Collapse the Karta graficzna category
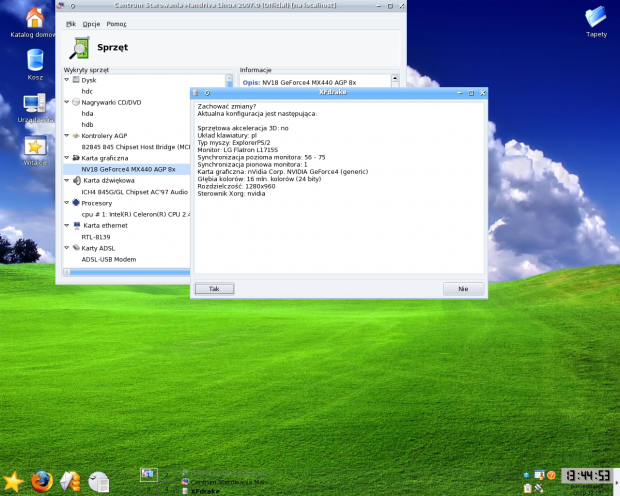This screenshot has width=620, height=496. point(66,157)
